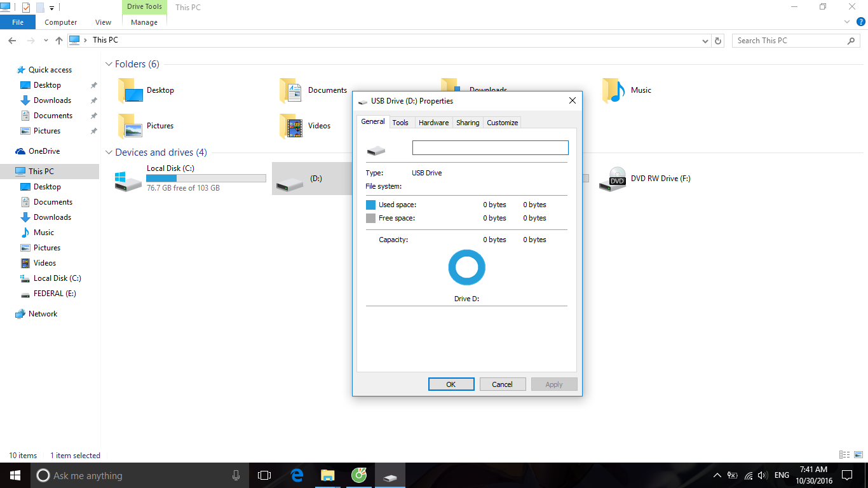
Task: Open the Manage ribbon tab
Action: pyautogui.click(x=144, y=22)
